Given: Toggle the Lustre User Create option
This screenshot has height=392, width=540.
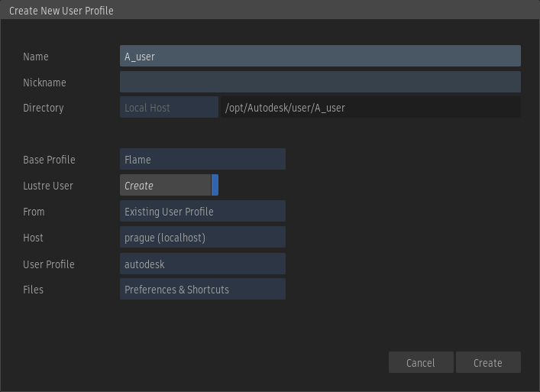Looking at the screenshot, I should click(169, 186).
